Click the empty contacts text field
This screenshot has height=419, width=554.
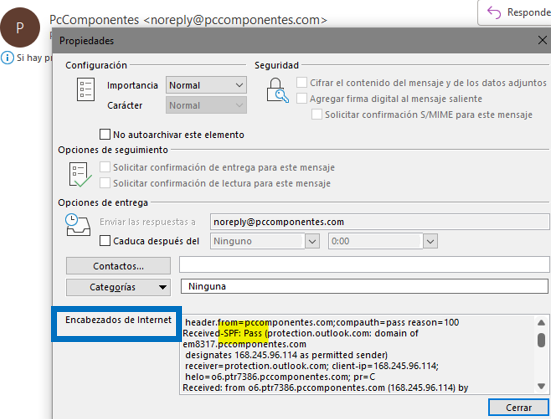[364, 265]
